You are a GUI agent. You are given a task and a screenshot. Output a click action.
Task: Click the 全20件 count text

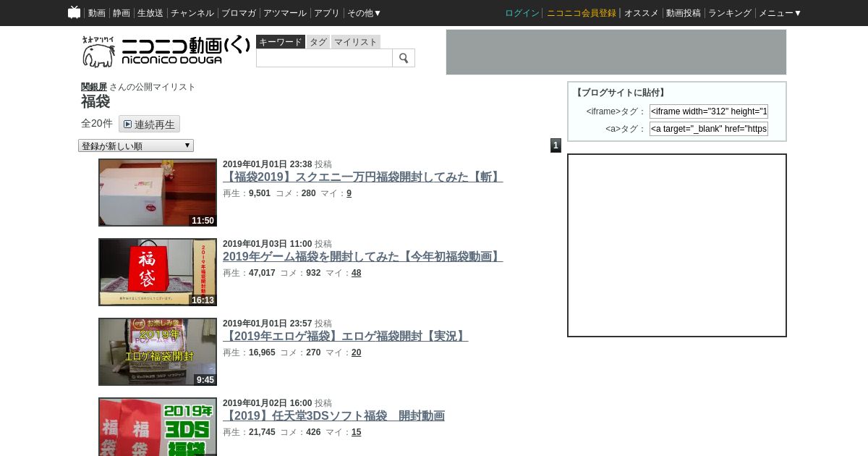click(97, 124)
